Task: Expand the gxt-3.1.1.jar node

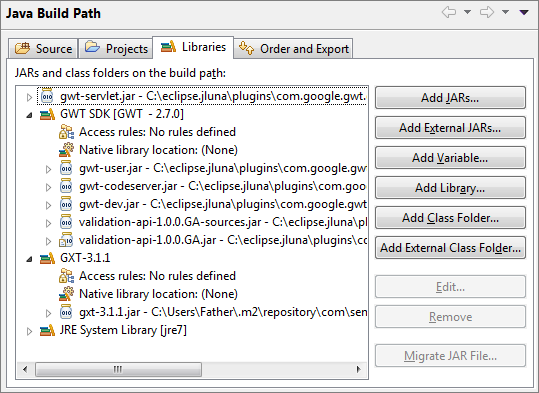Action: tap(48, 313)
